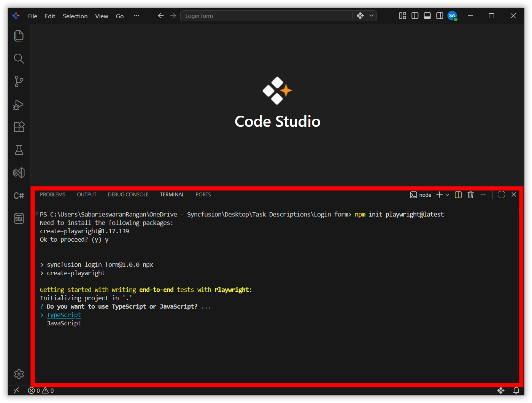This screenshot has height=403, width=532.
Task: Open the AI assistant icon in search bar
Action: (x=360, y=16)
